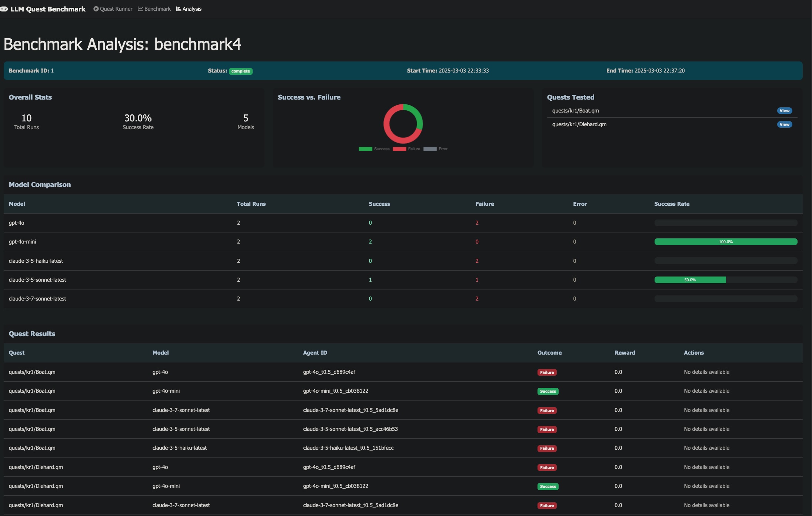
Task: Click Success badge for gpt-4o-mini Boat.qm run
Action: (x=548, y=391)
